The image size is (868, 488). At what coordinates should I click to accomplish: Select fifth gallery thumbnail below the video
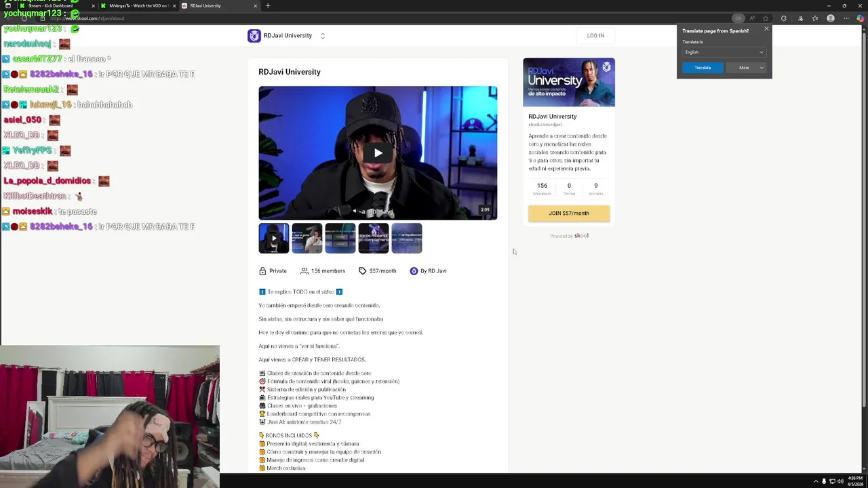[x=407, y=238]
